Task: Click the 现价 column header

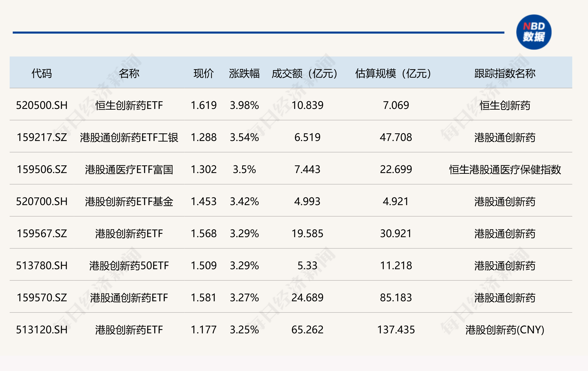Action: coord(203,73)
